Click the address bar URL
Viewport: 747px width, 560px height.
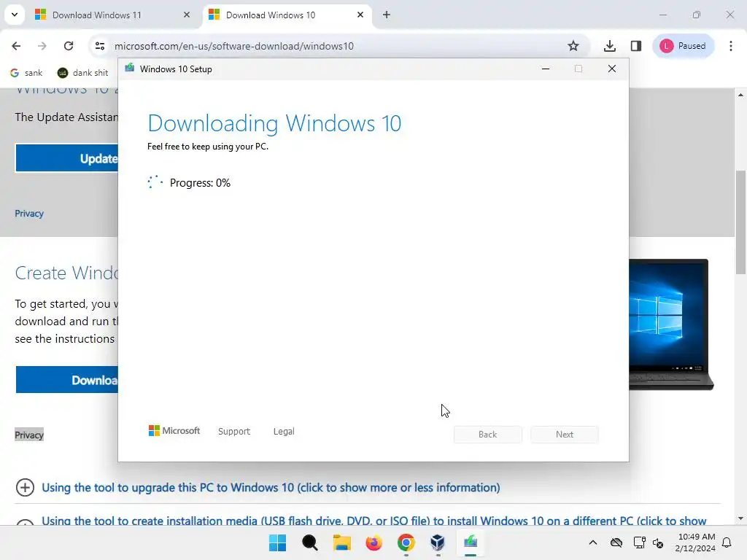pyautogui.click(x=234, y=46)
